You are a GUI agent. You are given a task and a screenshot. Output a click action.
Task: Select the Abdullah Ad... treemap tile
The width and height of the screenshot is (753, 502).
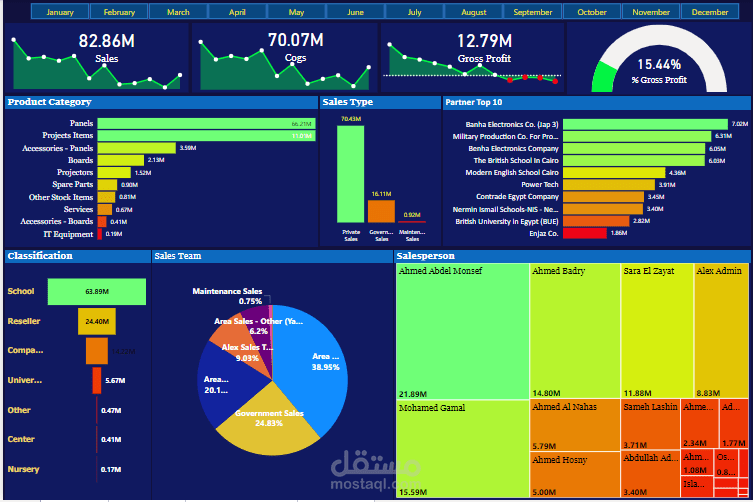coord(651,474)
